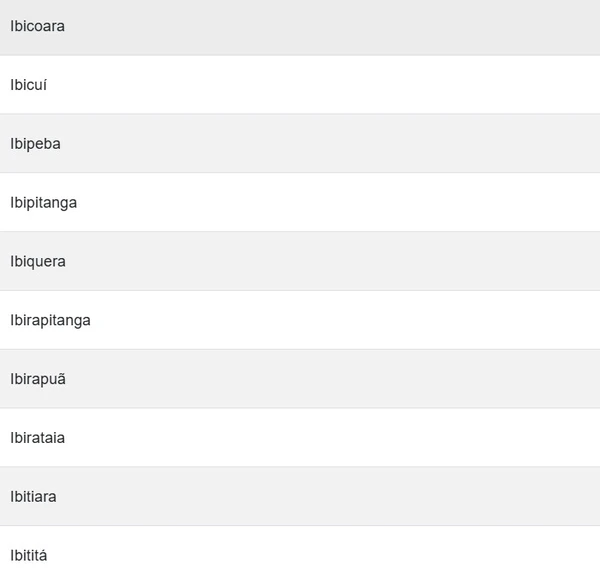This screenshot has height=580, width=600.
Task: Click the Ibiquera text label
Action: (x=38, y=262)
